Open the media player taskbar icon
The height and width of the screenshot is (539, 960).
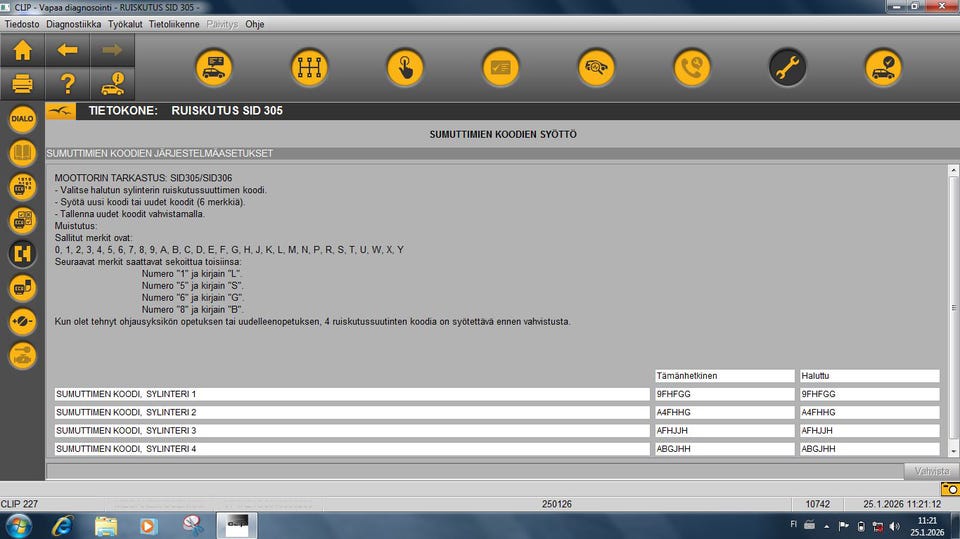pyautogui.click(x=148, y=526)
